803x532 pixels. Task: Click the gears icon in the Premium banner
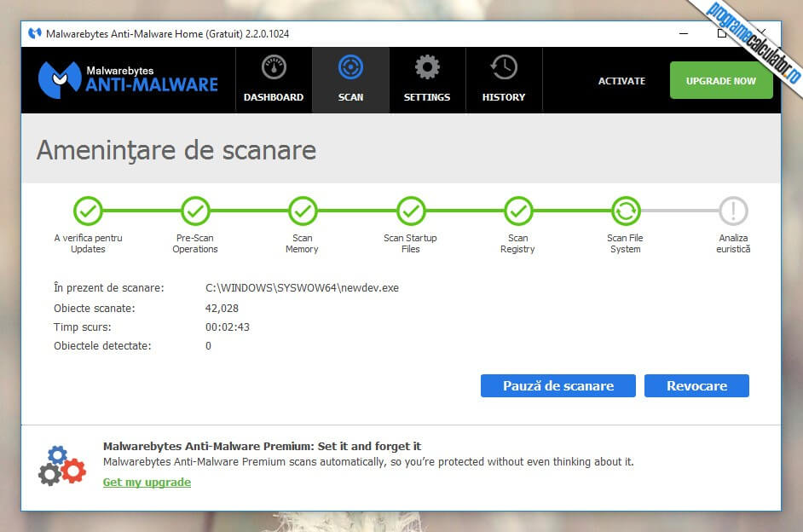62,465
